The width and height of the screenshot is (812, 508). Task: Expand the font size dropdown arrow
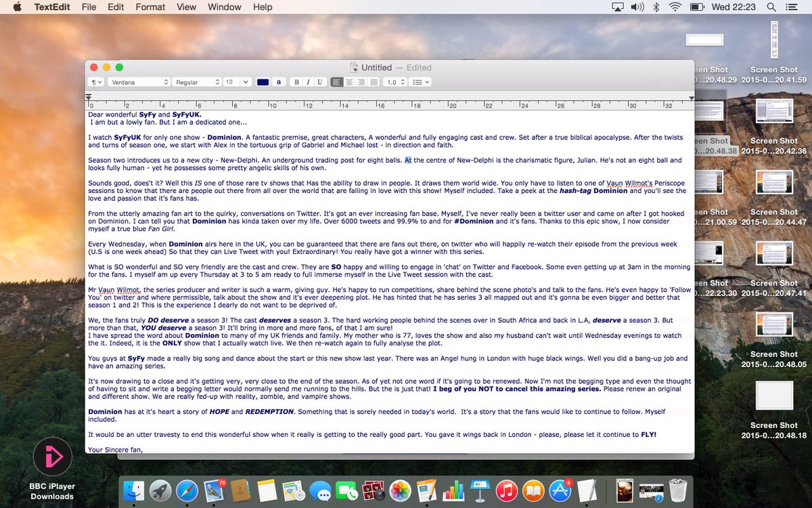pos(247,82)
